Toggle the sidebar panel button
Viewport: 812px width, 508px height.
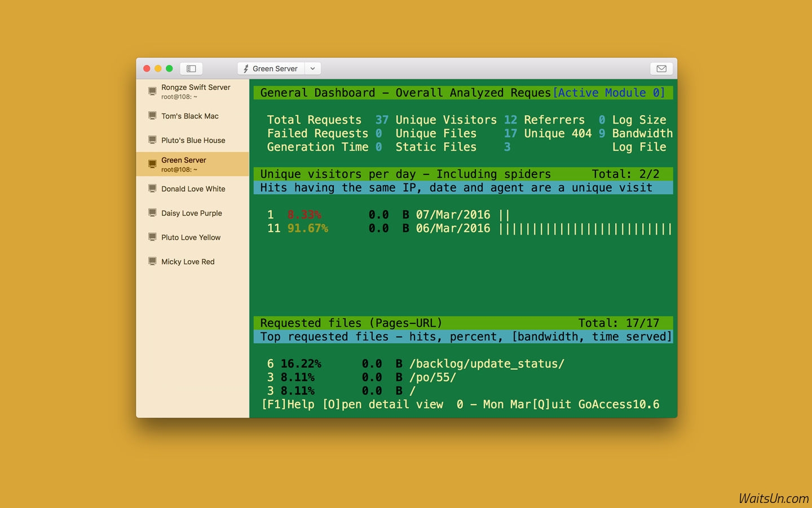(x=191, y=68)
